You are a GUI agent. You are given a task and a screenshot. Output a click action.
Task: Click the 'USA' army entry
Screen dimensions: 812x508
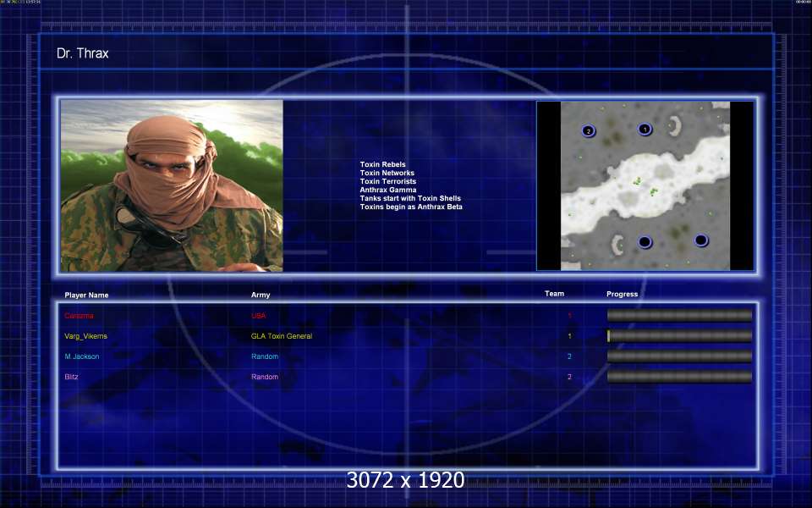[x=259, y=316]
